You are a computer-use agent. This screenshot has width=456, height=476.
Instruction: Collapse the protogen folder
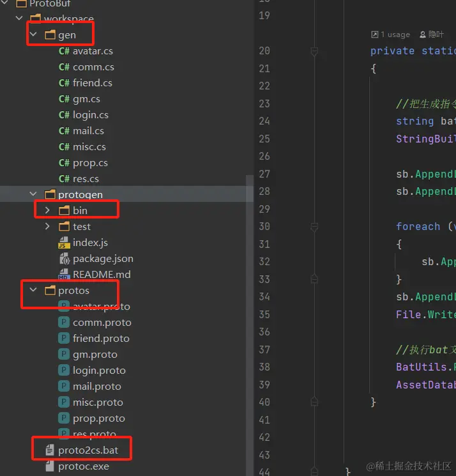[x=33, y=194]
